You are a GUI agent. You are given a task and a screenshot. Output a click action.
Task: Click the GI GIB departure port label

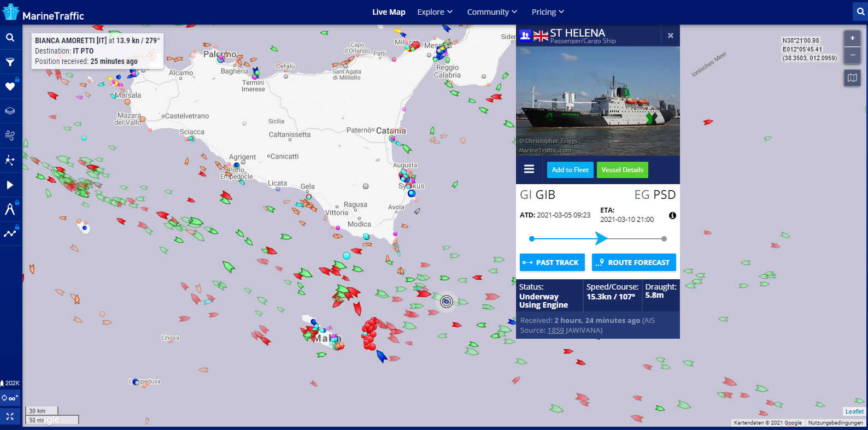coord(537,195)
